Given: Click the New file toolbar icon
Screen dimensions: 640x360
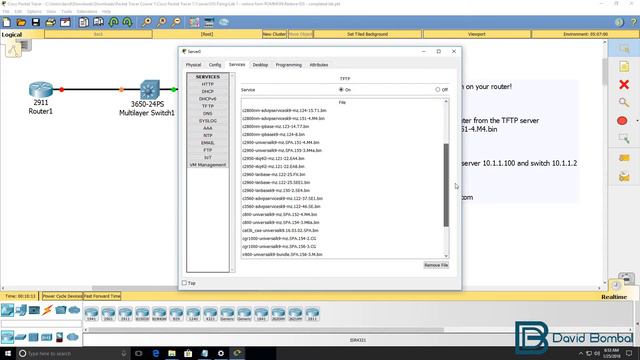Looking at the screenshot, I should tap(7, 22).
